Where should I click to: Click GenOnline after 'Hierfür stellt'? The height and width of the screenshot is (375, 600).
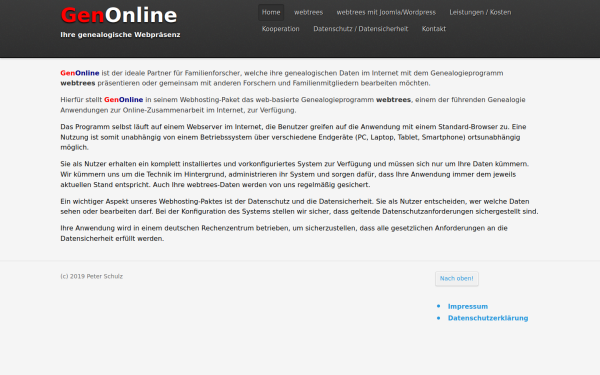pos(123,100)
